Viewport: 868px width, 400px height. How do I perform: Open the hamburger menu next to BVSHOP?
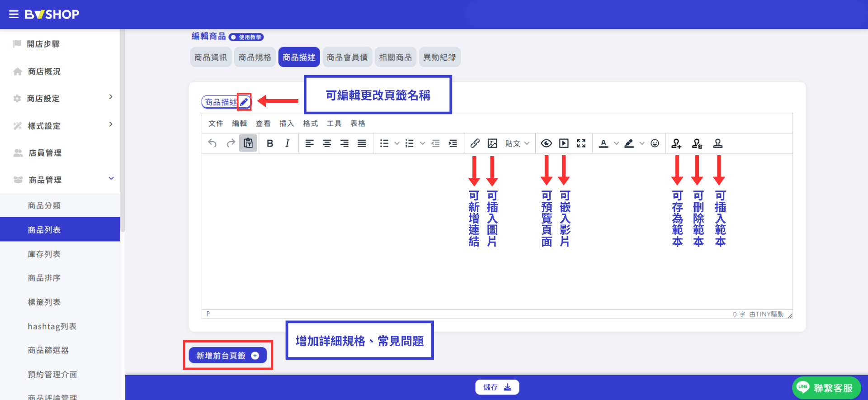click(14, 14)
